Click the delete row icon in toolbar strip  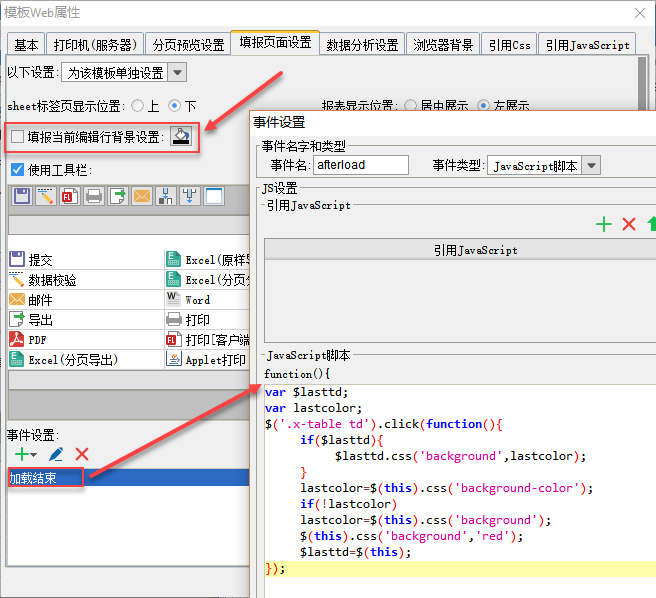tap(190, 196)
